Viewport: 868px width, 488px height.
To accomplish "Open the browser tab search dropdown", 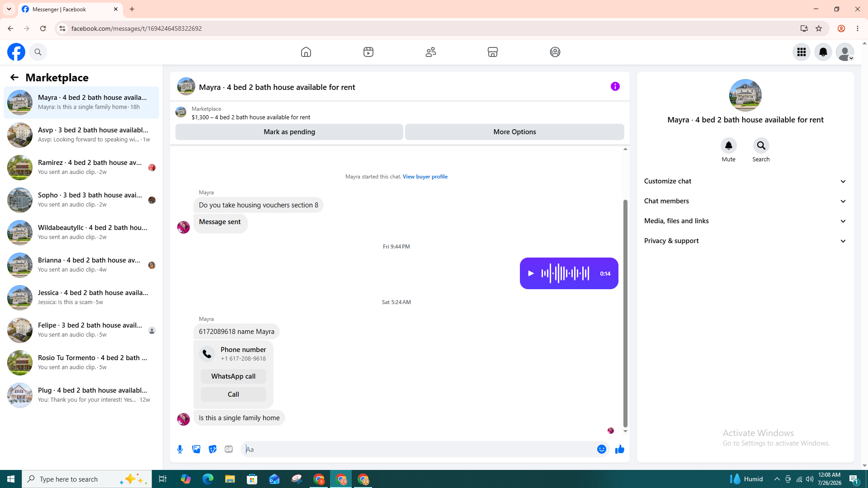I will point(9,9).
